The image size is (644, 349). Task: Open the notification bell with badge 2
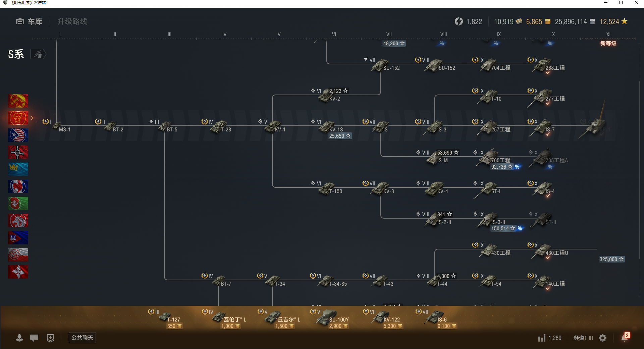tap(625, 337)
